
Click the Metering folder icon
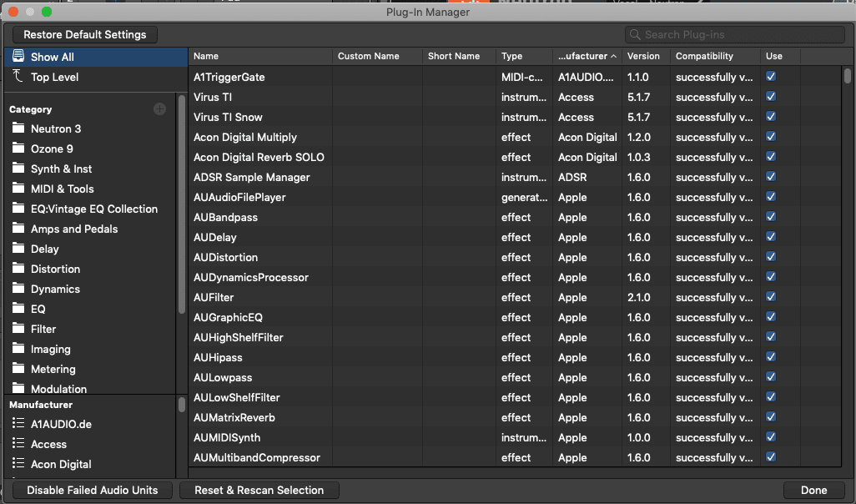[18, 369]
